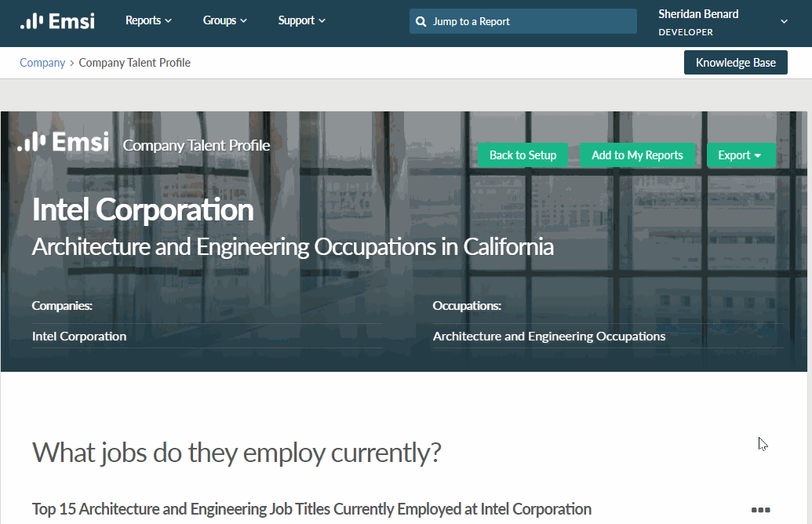Click the Architecture and Engineering Occupations in California subtitle
This screenshot has height=524, width=812.
293,247
